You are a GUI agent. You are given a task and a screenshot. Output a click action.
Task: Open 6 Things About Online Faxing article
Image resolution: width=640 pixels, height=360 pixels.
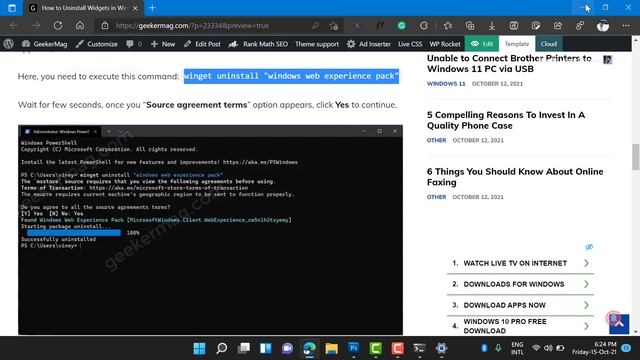click(x=515, y=177)
